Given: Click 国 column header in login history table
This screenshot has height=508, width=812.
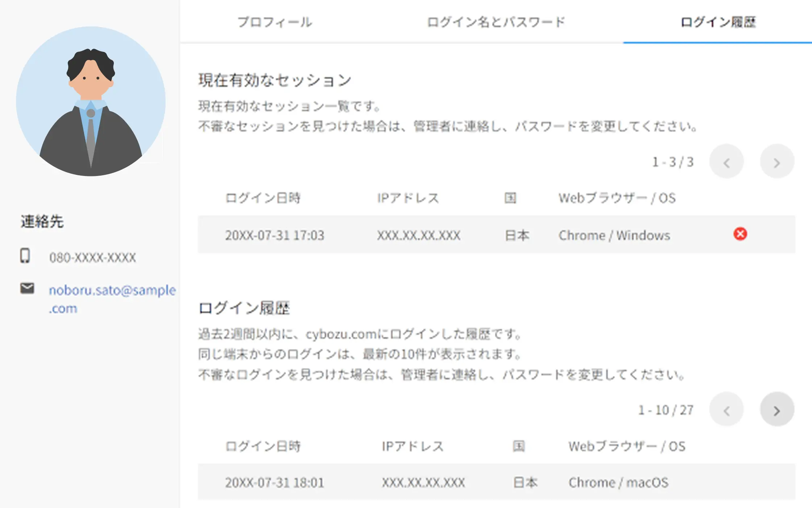Looking at the screenshot, I should (x=518, y=446).
